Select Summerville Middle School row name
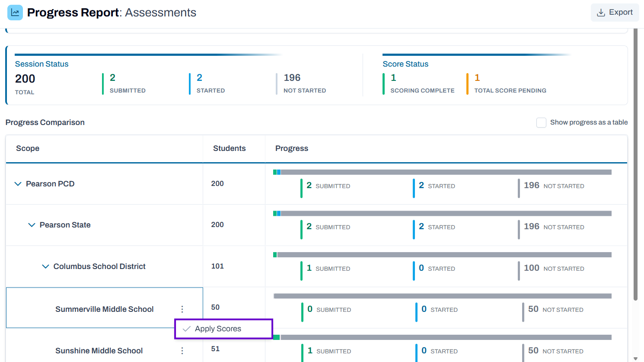644x362 pixels. click(104, 309)
